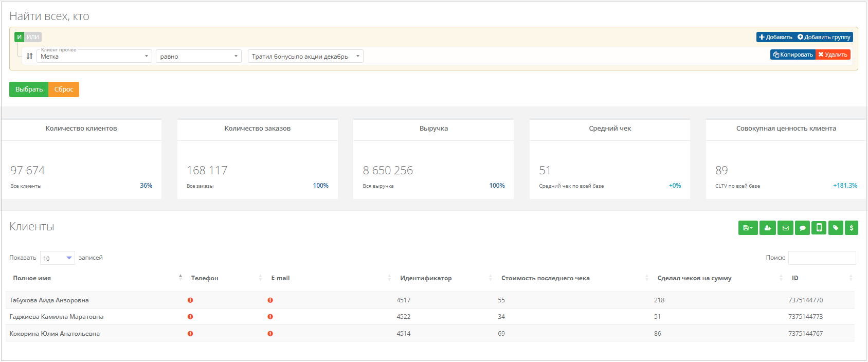This screenshot has width=868, height=362.
Task: Open the Тратил бонусыпо акции декабрь dropdown
Action: [x=305, y=56]
